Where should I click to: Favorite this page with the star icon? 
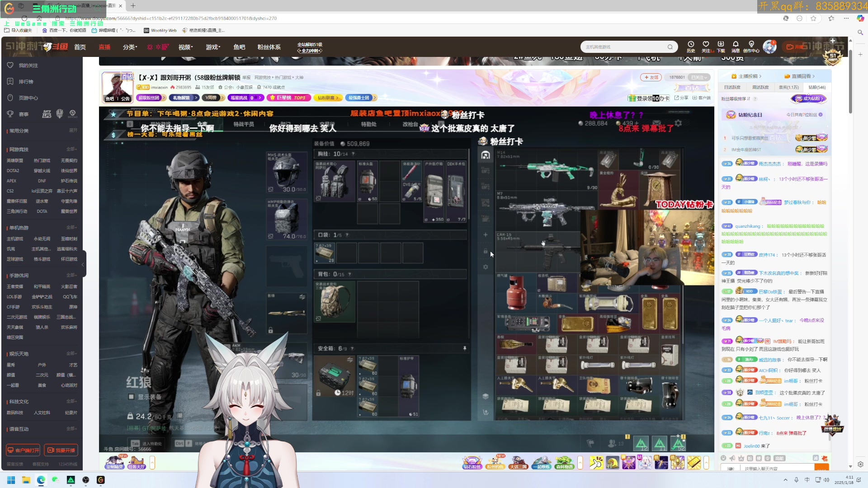point(814,19)
